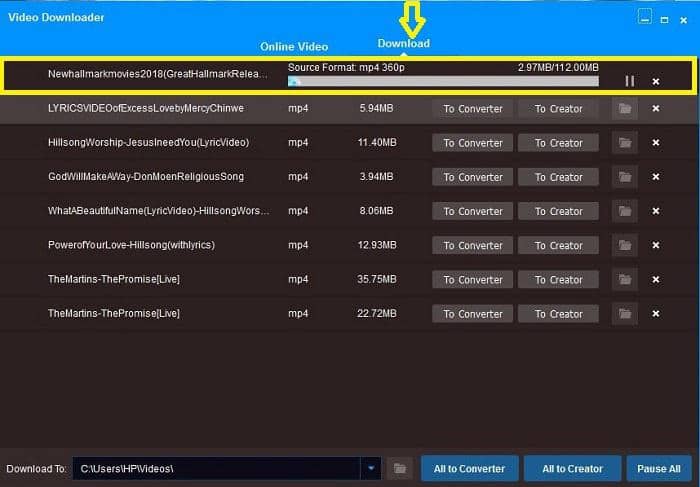Expand the Download To path dropdown
The height and width of the screenshot is (487, 700).
(x=371, y=469)
